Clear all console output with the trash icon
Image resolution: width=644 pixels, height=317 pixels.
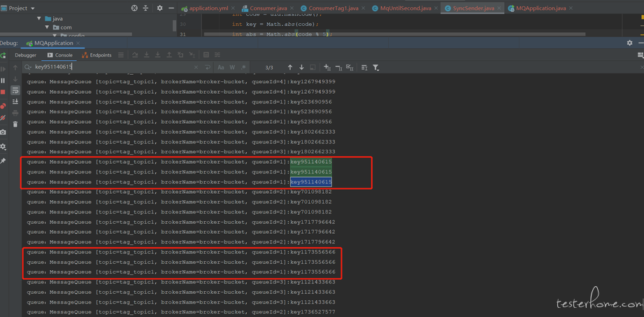pos(15,124)
